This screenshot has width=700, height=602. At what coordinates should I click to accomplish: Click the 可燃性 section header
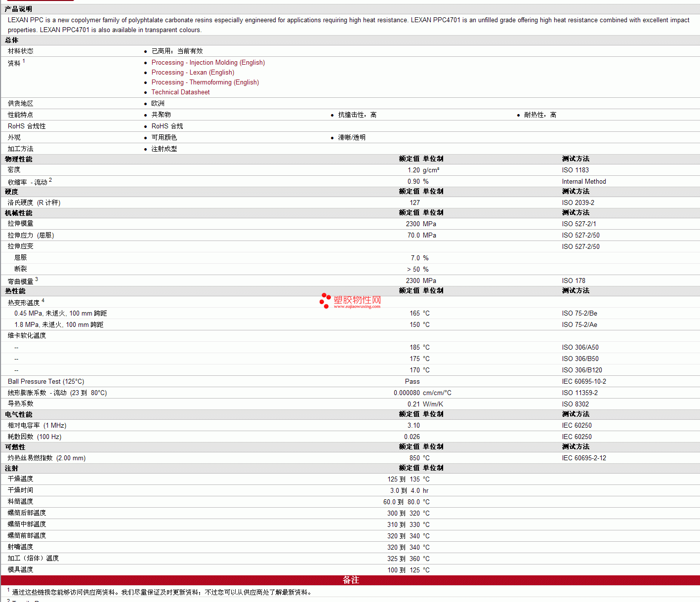[x=15, y=447]
